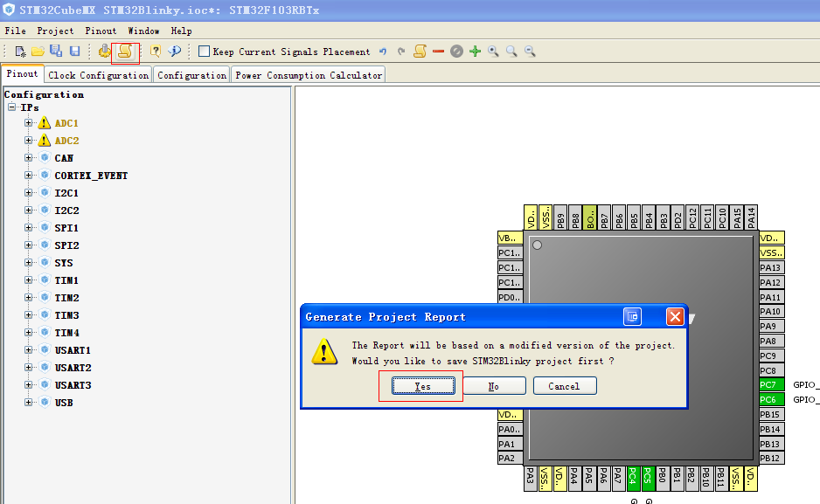Switch to Power Consumption Calculator tab
The width and height of the screenshot is (820, 504).
click(x=309, y=75)
